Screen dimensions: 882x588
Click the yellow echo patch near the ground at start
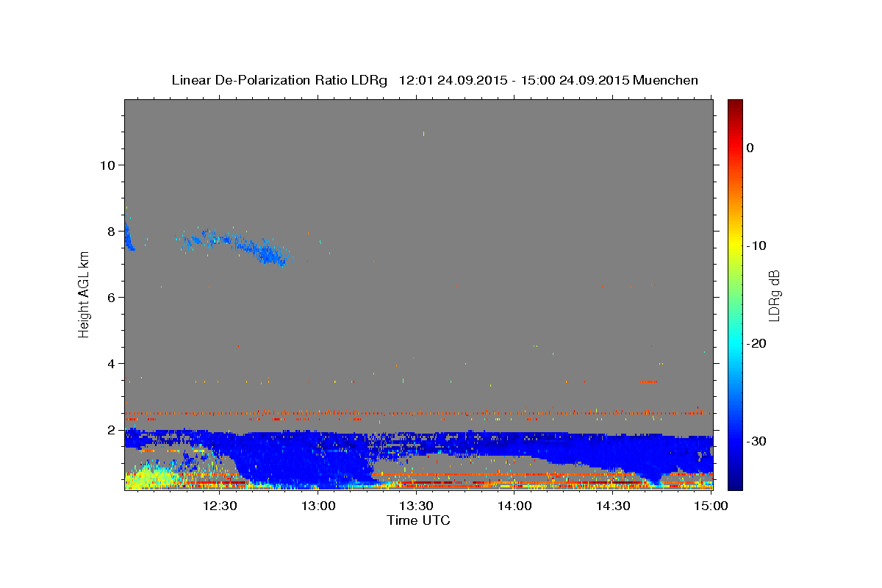[x=151, y=476]
